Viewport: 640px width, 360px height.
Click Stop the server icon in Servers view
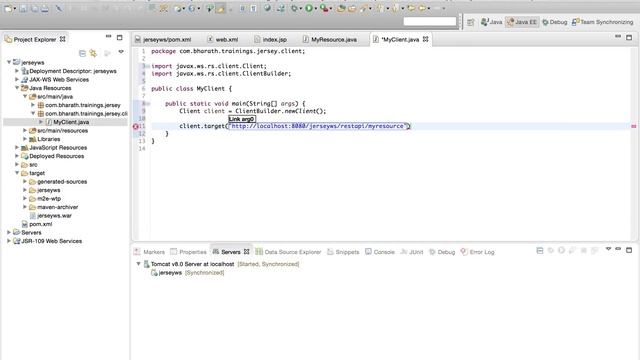point(584,250)
